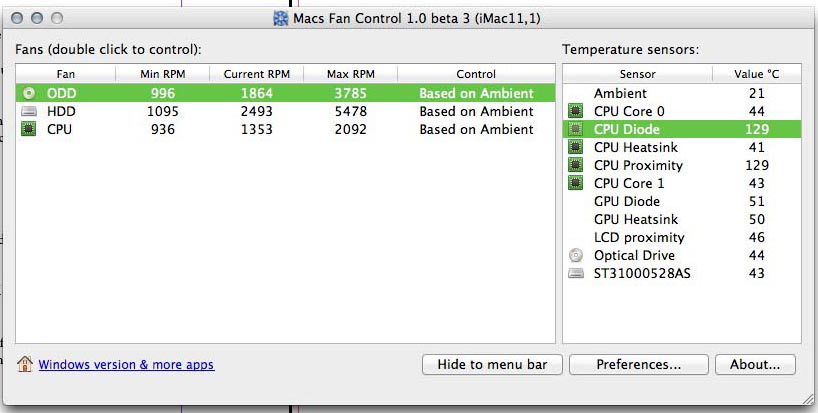This screenshot has height=413, width=818.
Task: Click the HDD max RPM value 5478
Action: pyautogui.click(x=351, y=111)
